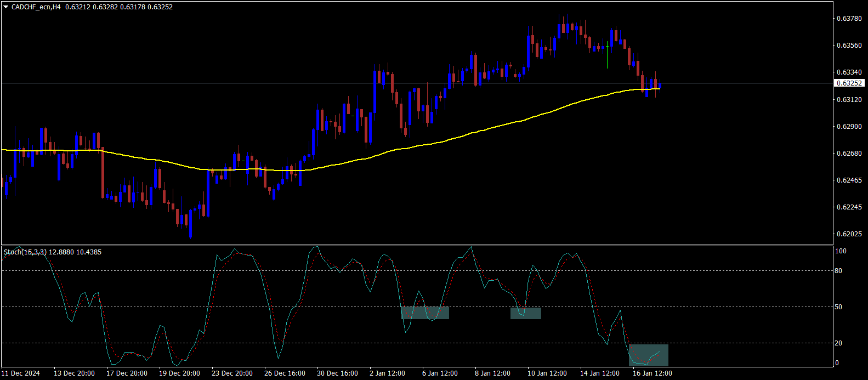Click the current price tag 0.63252
The image size is (868, 380).
[849, 83]
